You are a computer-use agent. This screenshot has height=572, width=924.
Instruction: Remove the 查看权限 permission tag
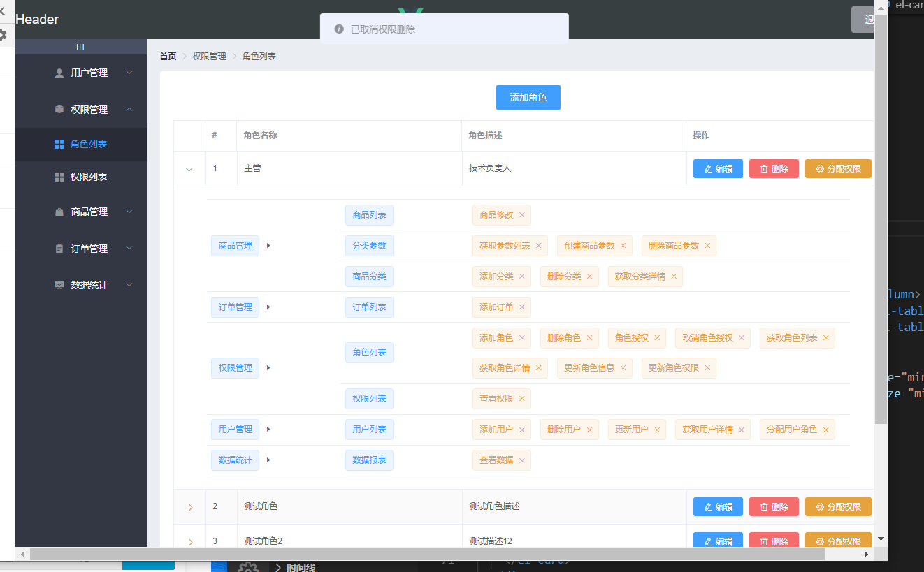(521, 399)
